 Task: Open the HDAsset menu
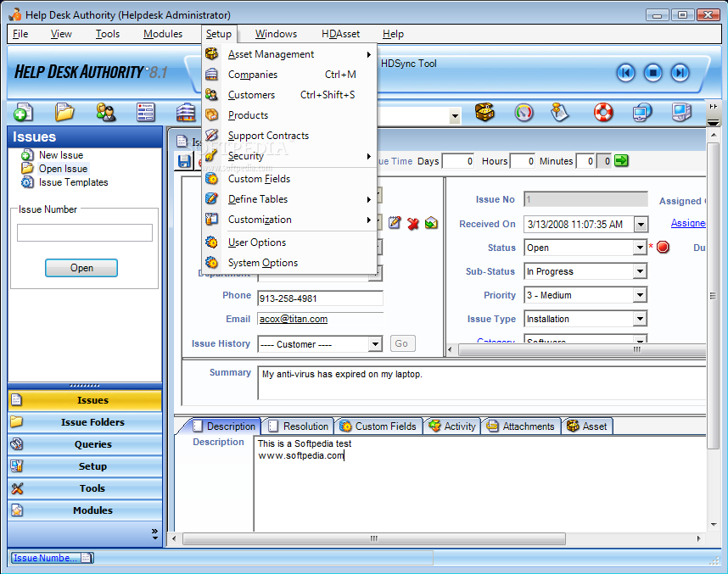coord(341,34)
